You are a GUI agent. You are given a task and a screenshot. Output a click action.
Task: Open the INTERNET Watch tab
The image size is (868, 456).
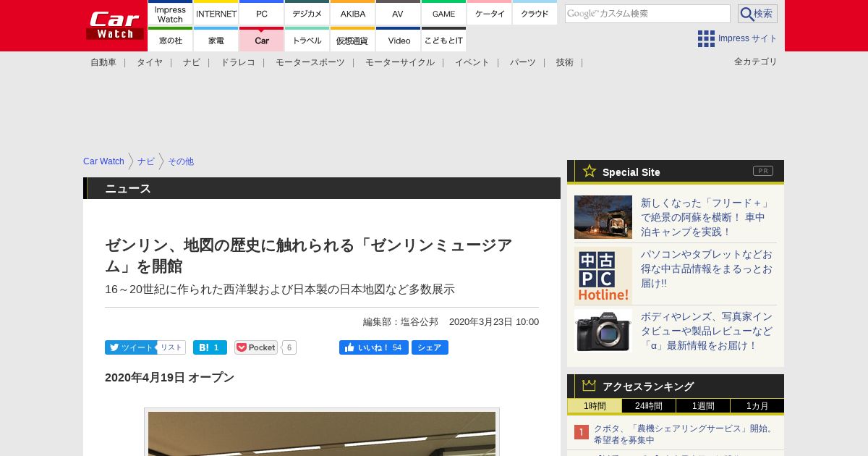pyautogui.click(x=216, y=13)
